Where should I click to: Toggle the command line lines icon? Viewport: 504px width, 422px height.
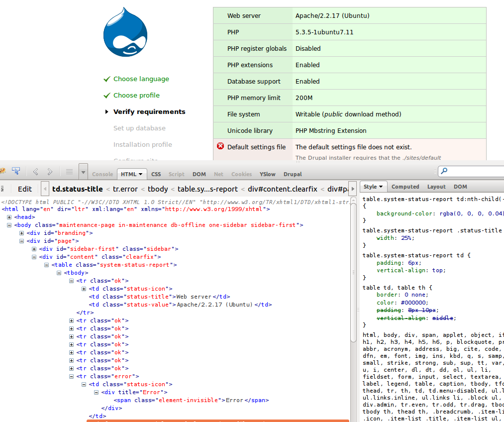69,172
